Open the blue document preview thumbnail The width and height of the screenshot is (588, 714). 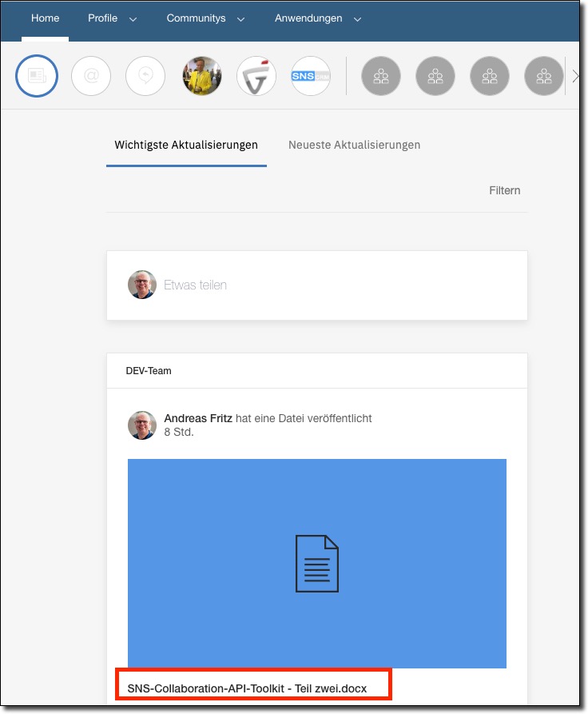(x=317, y=563)
